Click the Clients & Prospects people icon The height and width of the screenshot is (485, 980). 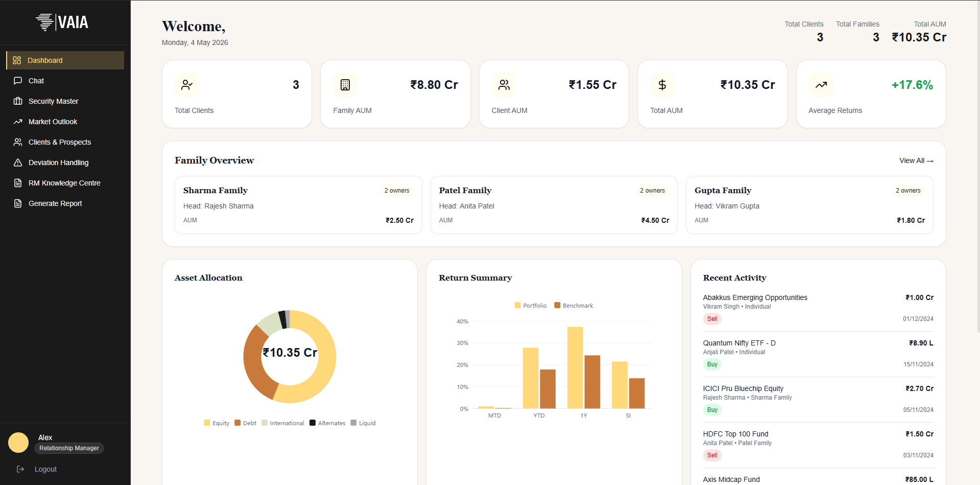coord(18,142)
